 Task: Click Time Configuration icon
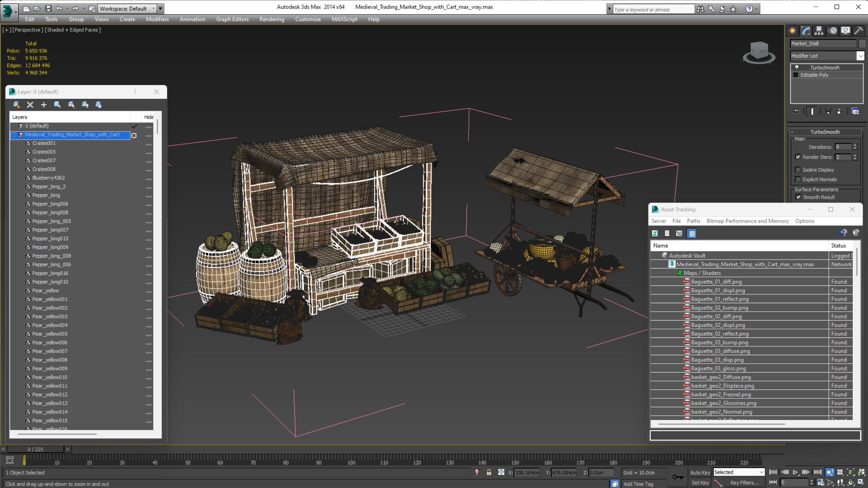pyautogui.click(x=821, y=482)
